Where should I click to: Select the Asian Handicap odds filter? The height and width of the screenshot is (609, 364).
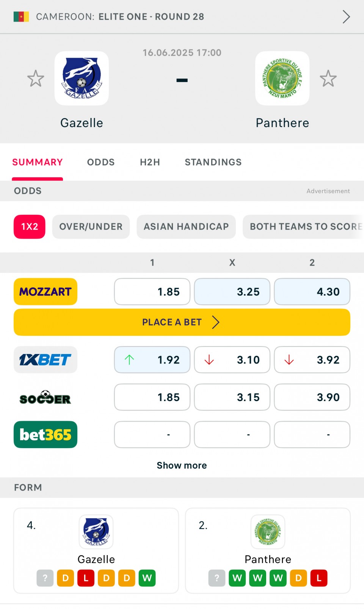(x=186, y=227)
